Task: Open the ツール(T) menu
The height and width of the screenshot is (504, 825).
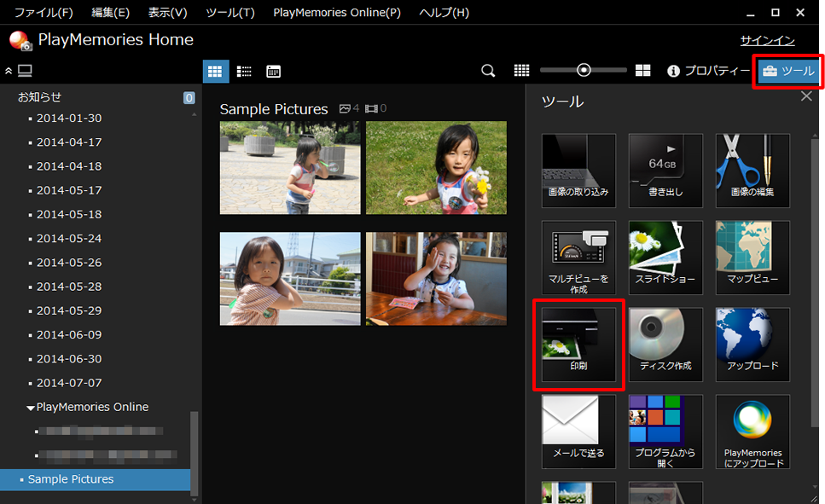Action: click(229, 13)
